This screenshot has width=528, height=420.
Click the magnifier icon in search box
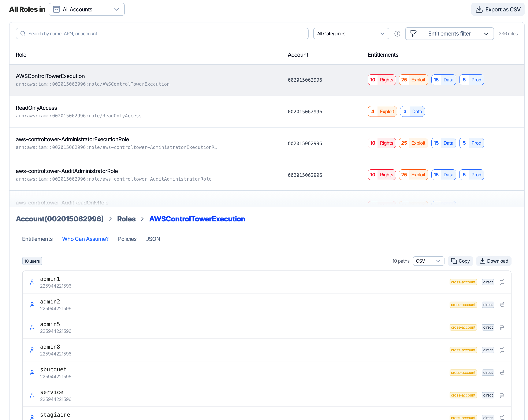pyautogui.click(x=23, y=34)
